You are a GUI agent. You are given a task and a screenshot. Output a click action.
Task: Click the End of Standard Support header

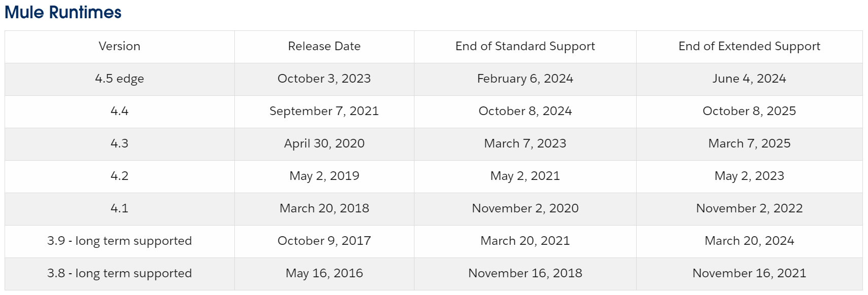point(525,46)
